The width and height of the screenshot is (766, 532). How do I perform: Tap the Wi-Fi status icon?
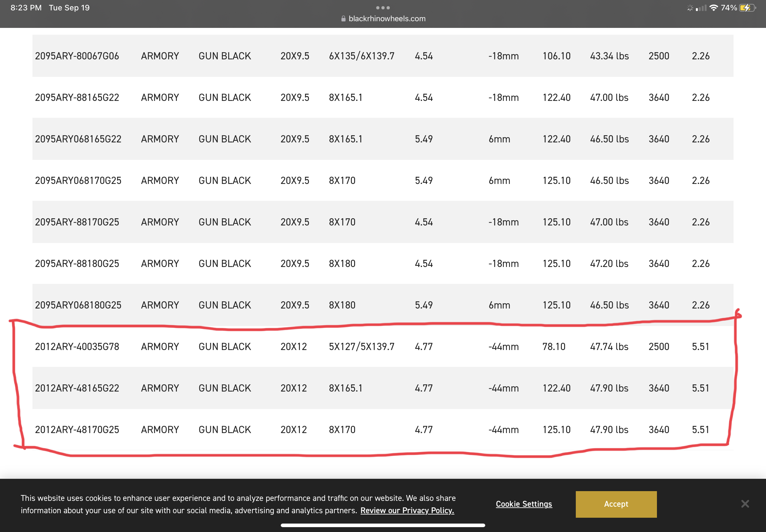pyautogui.click(x=713, y=8)
